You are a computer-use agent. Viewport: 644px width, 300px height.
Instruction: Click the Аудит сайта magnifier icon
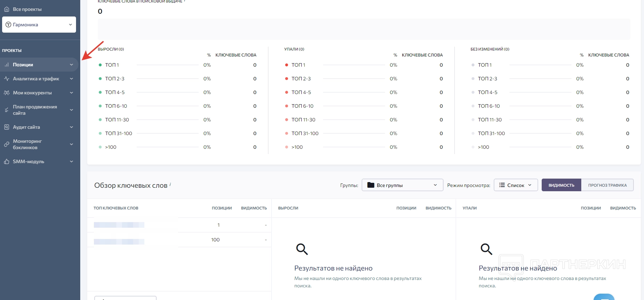click(7, 127)
